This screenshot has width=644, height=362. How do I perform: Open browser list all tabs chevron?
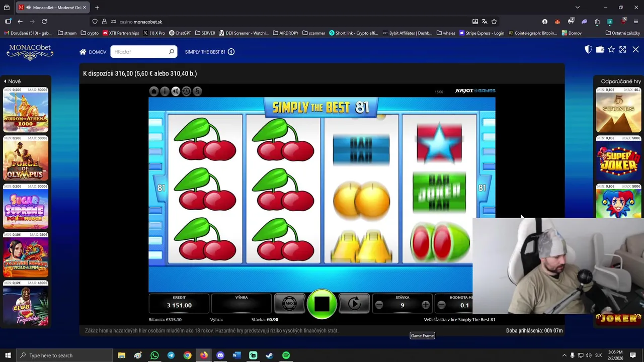(578, 8)
